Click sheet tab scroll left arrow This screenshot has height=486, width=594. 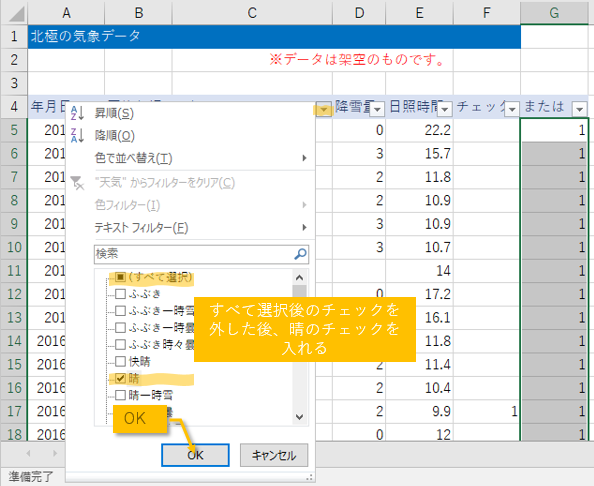28,453
